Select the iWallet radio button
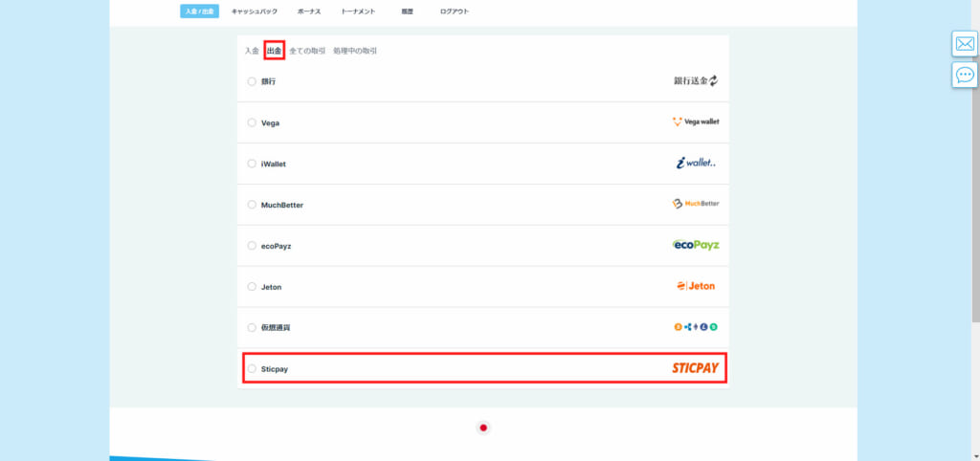 (252, 164)
